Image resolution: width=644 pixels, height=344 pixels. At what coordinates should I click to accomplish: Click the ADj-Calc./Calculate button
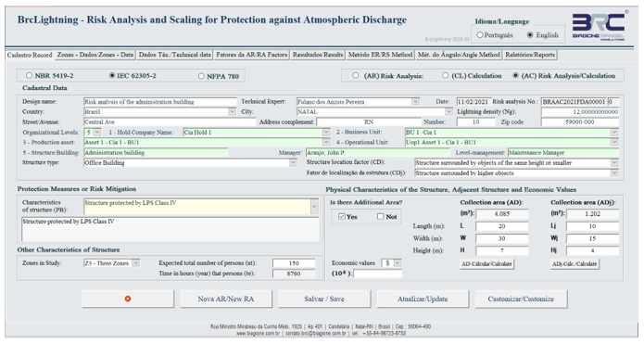[575, 264]
